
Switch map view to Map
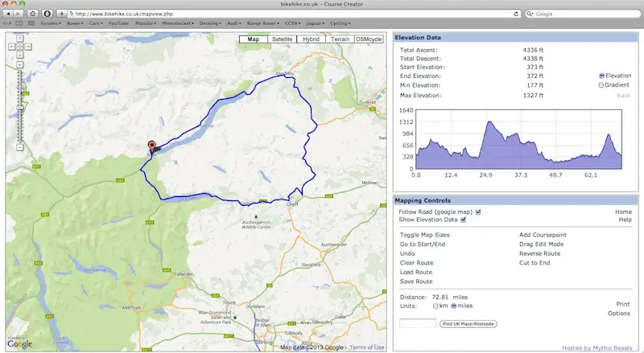pyautogui.click(x=254, y=39)
